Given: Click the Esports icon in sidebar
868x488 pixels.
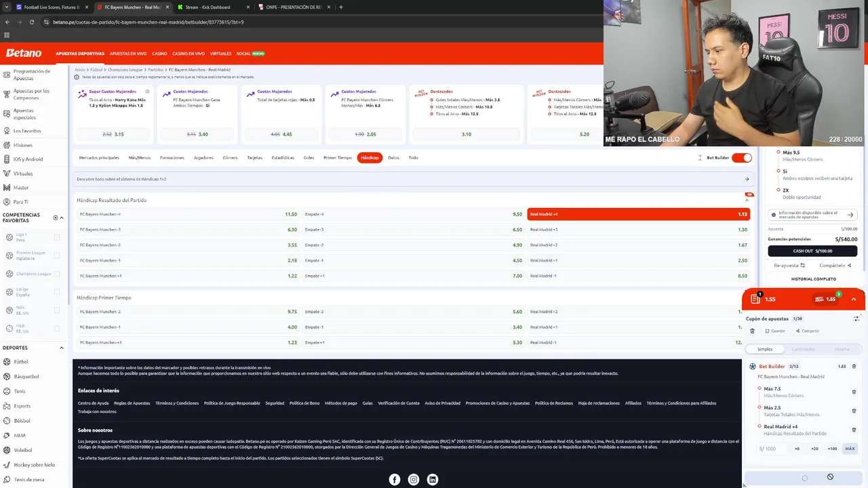Looking at the screenshot, I should (x=7, y=406).
